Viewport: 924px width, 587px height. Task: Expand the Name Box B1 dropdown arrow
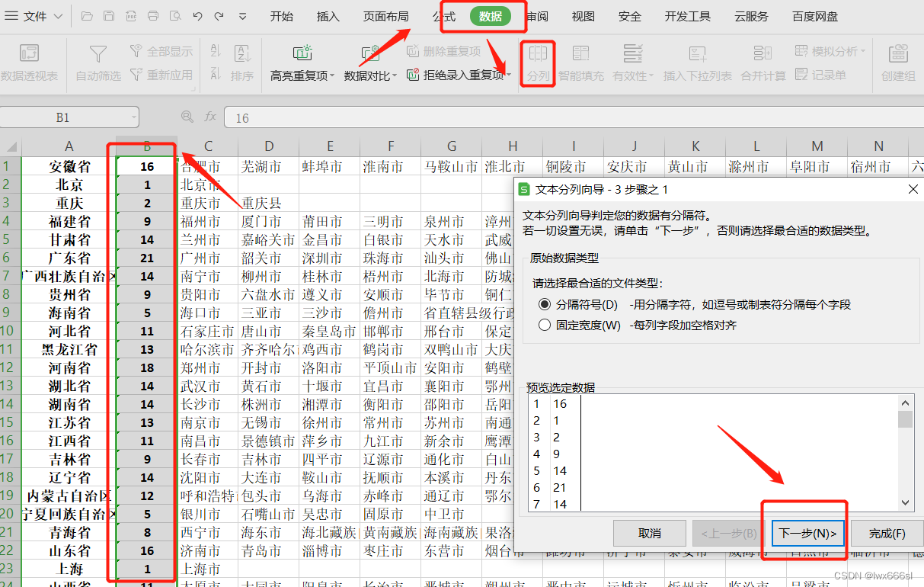pos(134,117)
